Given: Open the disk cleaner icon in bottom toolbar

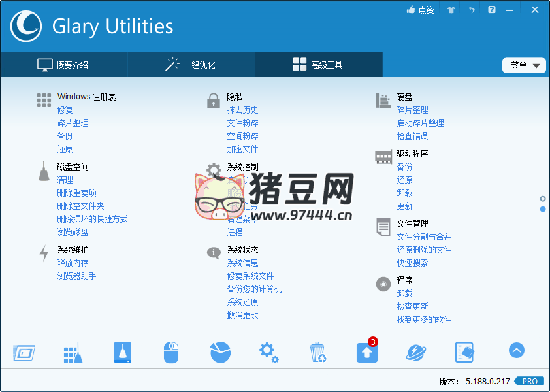Looking at the screenshot, I should point(122,353).
